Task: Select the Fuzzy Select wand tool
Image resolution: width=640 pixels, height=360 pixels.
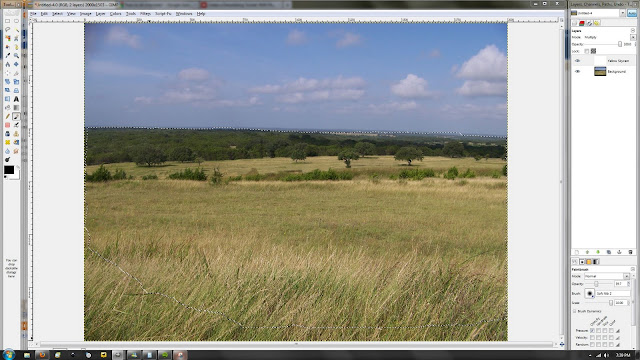Action: point(16,29)
